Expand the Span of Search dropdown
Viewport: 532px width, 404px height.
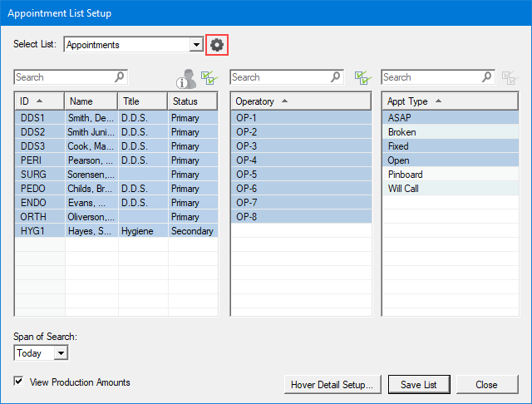(x=60, y=353)
